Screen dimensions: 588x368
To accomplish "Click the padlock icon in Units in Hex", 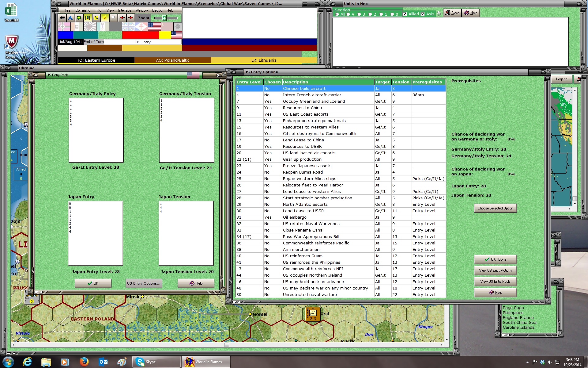I will pyautogui.click(x=439, y=14).
